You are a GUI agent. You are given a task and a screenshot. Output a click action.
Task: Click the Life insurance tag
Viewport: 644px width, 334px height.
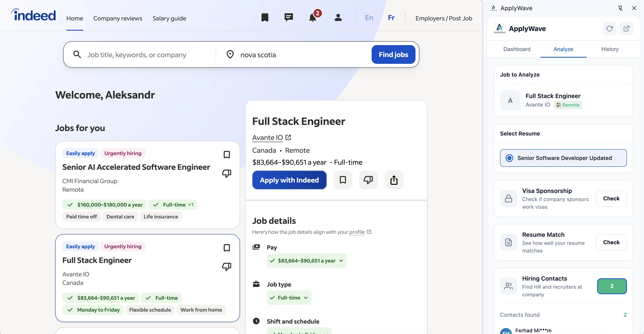click(x=161, y=217)
